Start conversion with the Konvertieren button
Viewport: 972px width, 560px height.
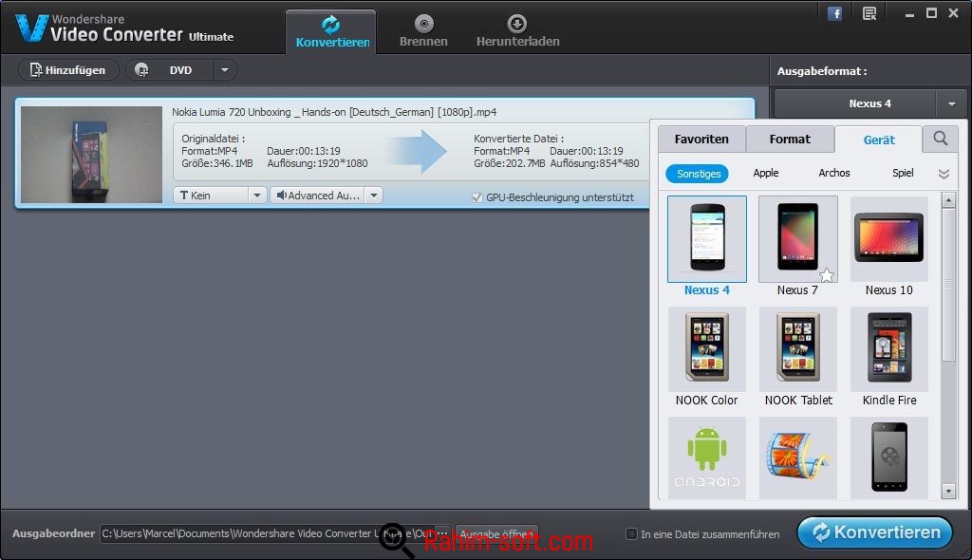point(874,532)
